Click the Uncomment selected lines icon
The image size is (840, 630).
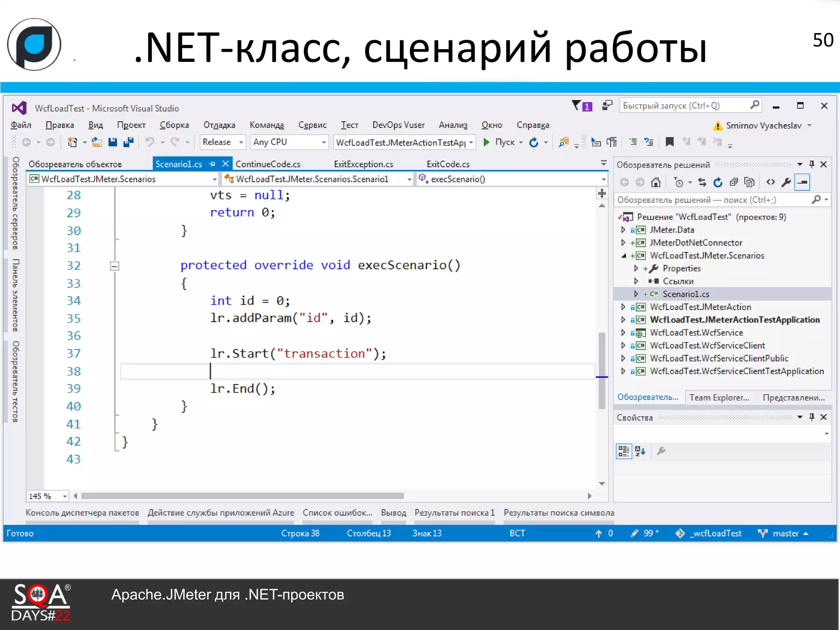(x=649, y=142)
